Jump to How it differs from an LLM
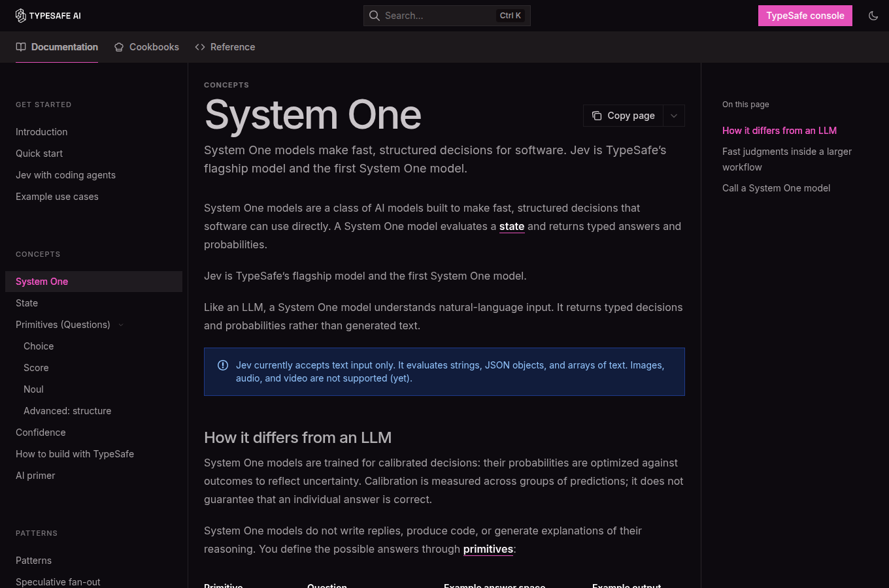This screenshot has height=588, width=889. point(779,131)
